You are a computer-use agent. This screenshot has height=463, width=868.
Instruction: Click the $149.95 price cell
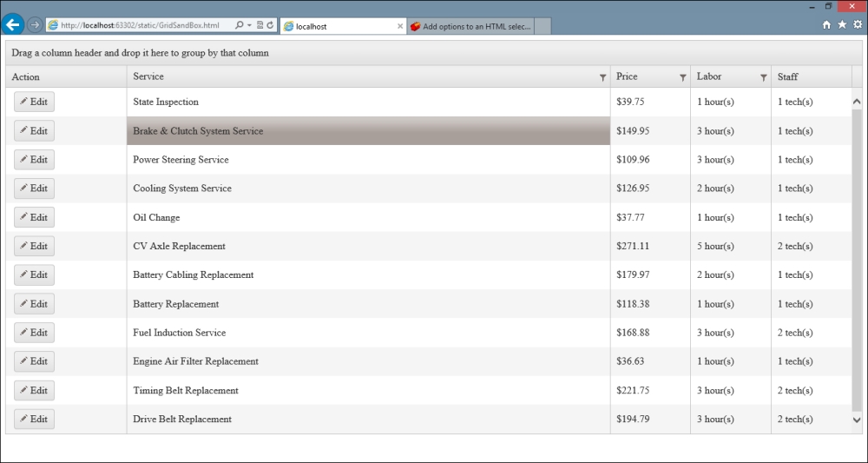tap(650, 130)
